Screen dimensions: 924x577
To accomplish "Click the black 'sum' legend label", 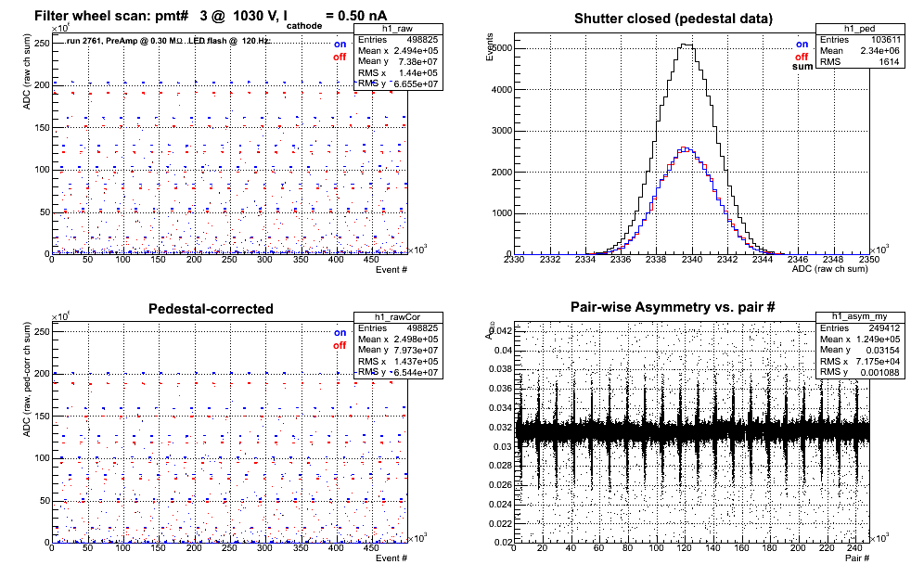I will (802, 67).
